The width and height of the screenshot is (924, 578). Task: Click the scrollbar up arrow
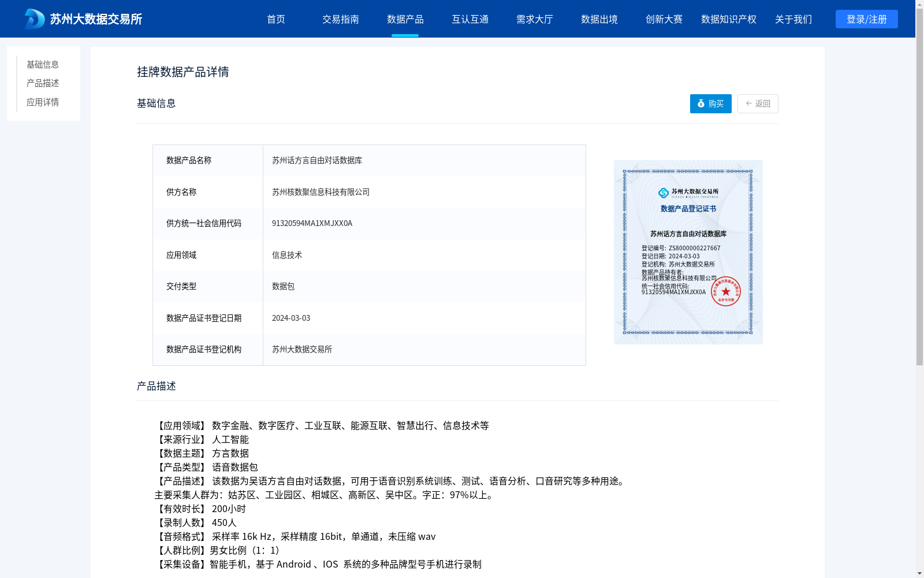tap(919, 4)
